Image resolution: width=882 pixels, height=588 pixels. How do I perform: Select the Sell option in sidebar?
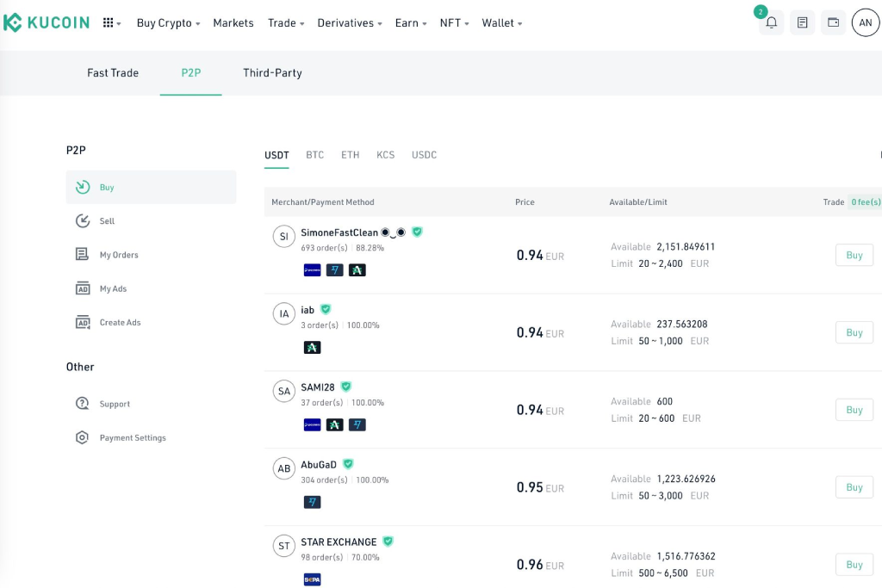107,221
